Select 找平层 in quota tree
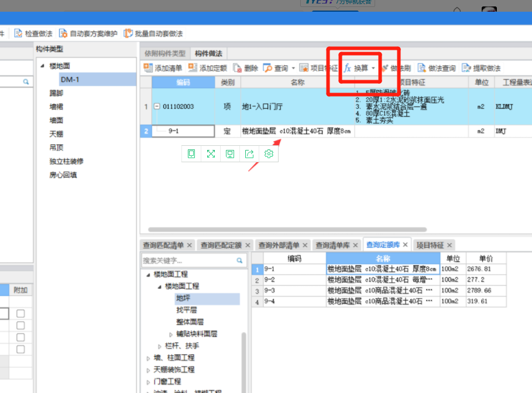 coord(187,310)
